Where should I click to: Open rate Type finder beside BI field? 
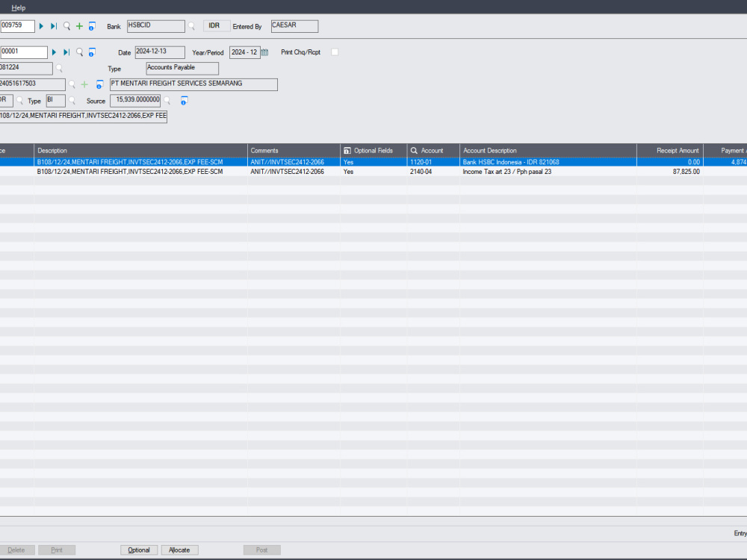click(72, 101)
